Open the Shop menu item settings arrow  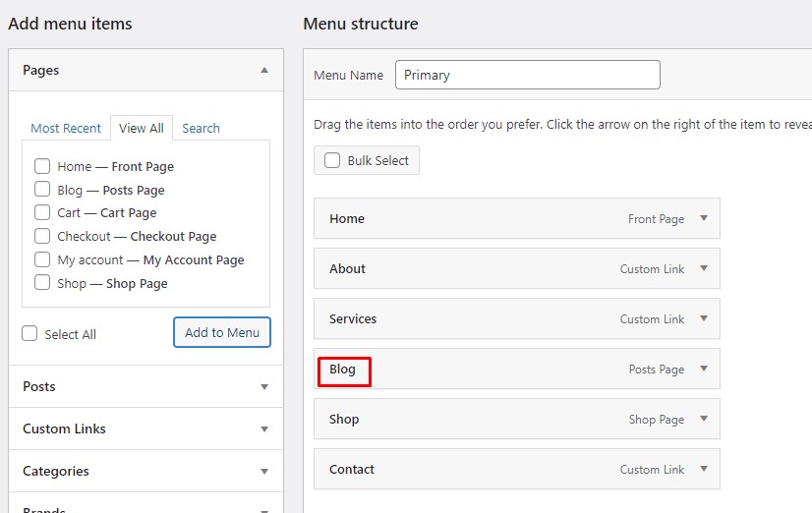point(704,419)
